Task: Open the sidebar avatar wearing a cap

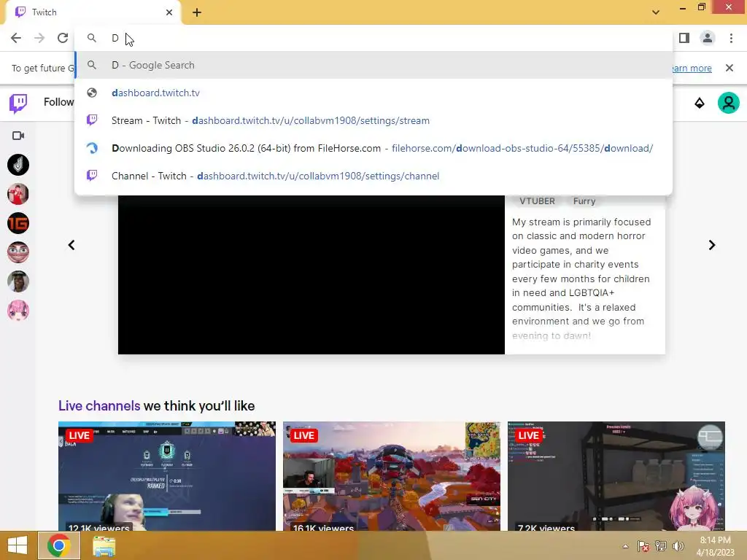Action: (18, 281)
